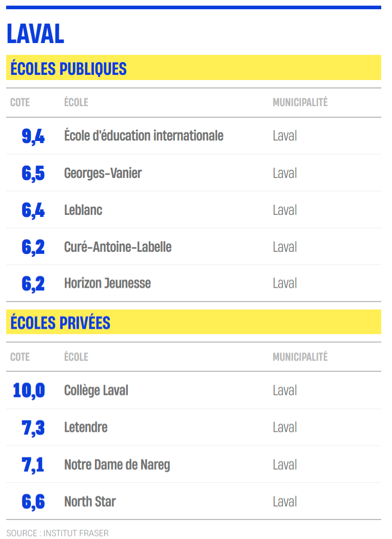Click the 9,4 rating score
The width and height of the screenshot is (392, 539).
(x=33, y=136)
